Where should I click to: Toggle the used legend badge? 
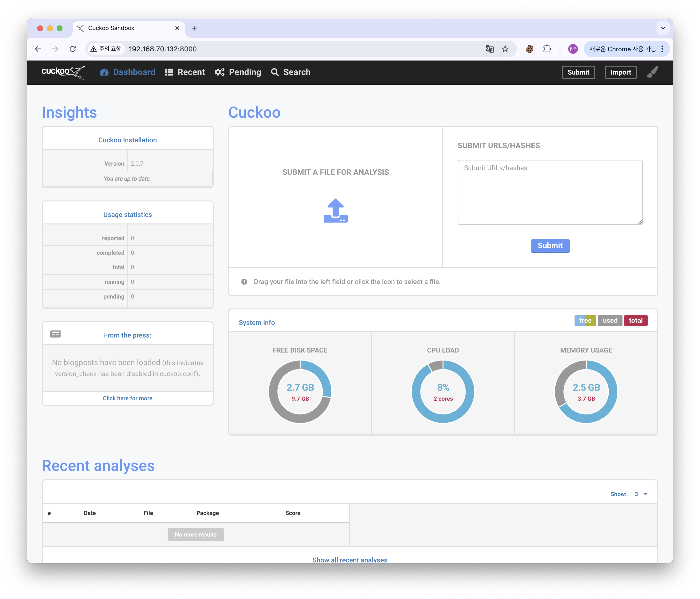(610, 320)
